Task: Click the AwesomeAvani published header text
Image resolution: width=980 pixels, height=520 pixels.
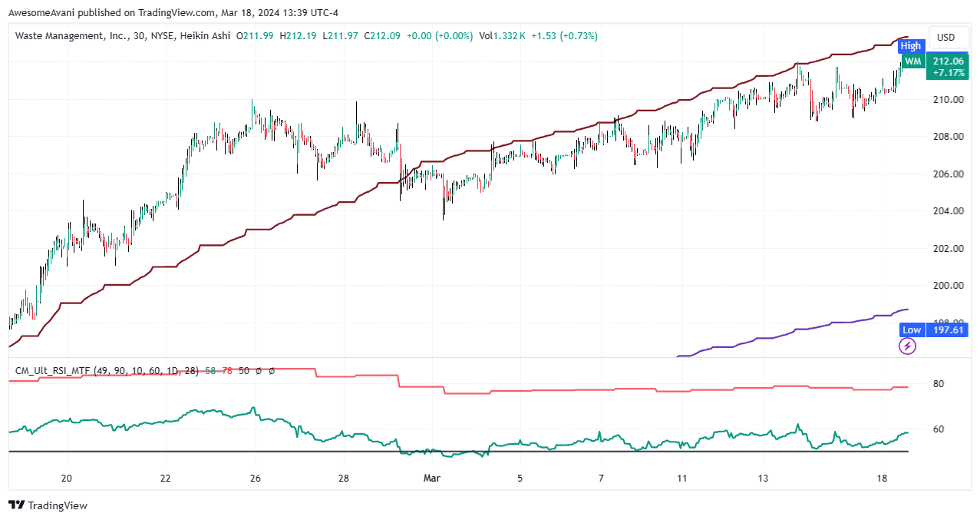Action: (173, 13)
